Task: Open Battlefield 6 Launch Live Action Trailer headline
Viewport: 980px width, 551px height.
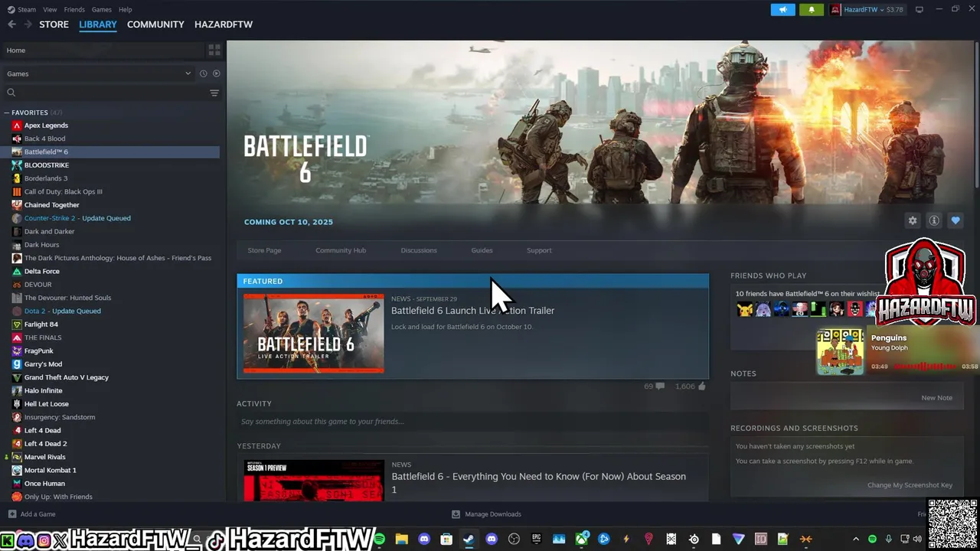Action: point(472,311)
